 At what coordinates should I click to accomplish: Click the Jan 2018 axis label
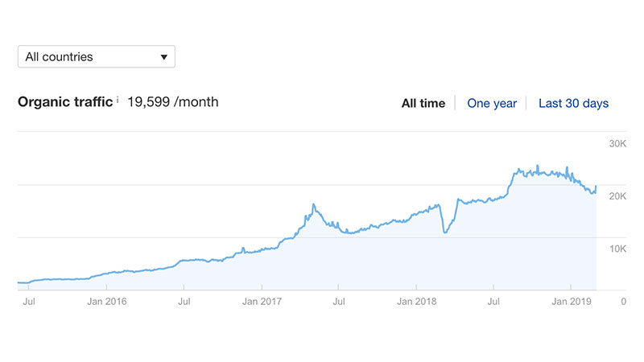(x=415, y=302)
